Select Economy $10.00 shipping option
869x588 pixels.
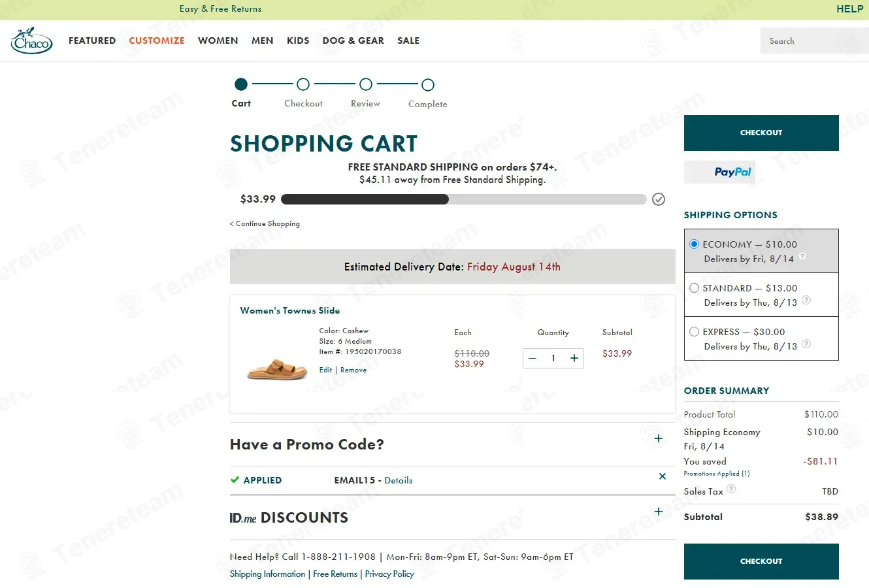tap(695, 244)
